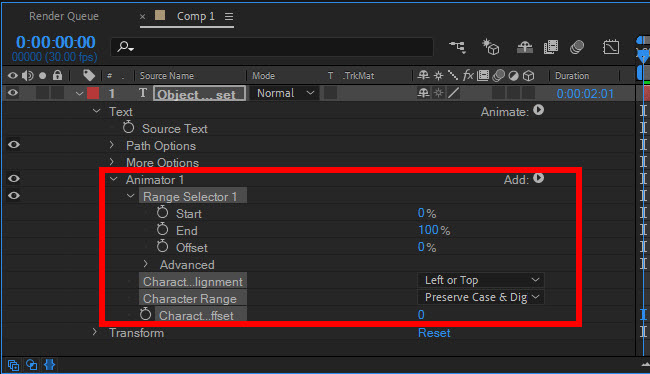Click the Label tag column header icon
The image size is (650, 374).
tap(89, 75)
